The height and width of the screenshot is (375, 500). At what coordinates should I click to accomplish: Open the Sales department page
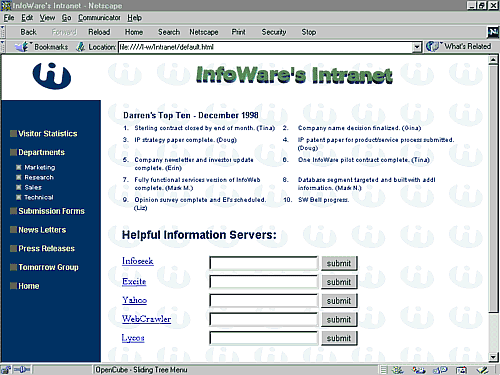(x=33, y=187)
